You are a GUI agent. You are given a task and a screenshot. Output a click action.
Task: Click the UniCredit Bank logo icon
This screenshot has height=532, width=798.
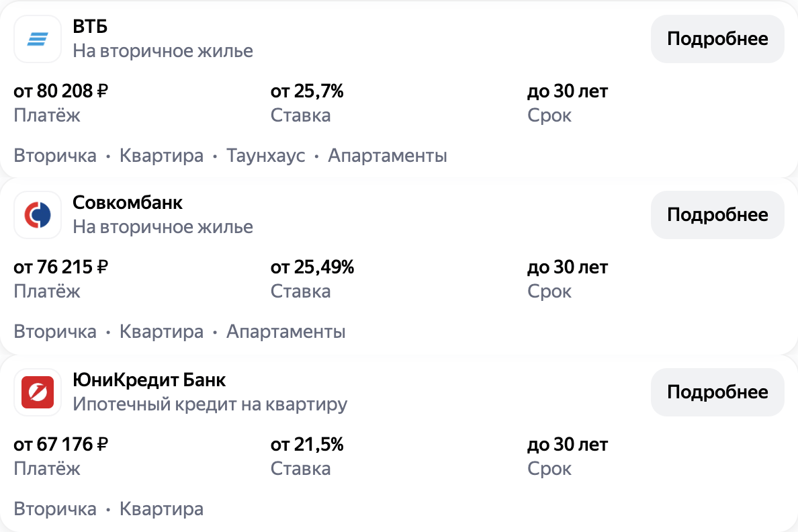38,392
